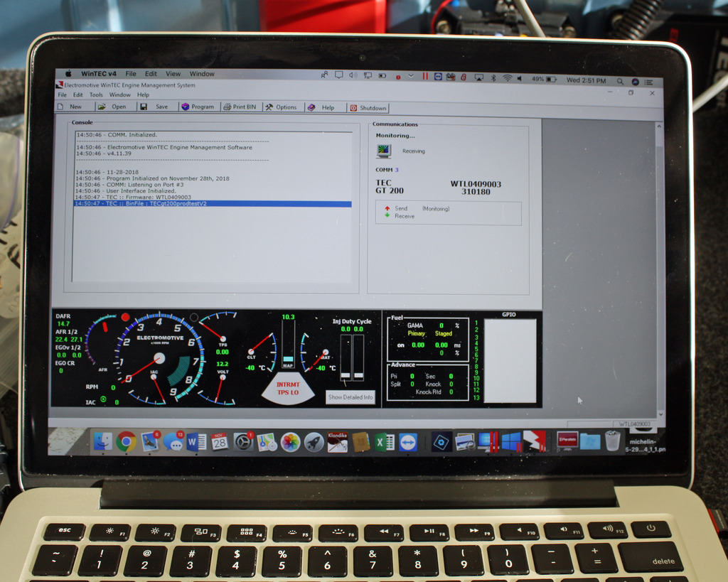Select the highlighted BinFile console log line
The image size is (728, 582).
212,204
